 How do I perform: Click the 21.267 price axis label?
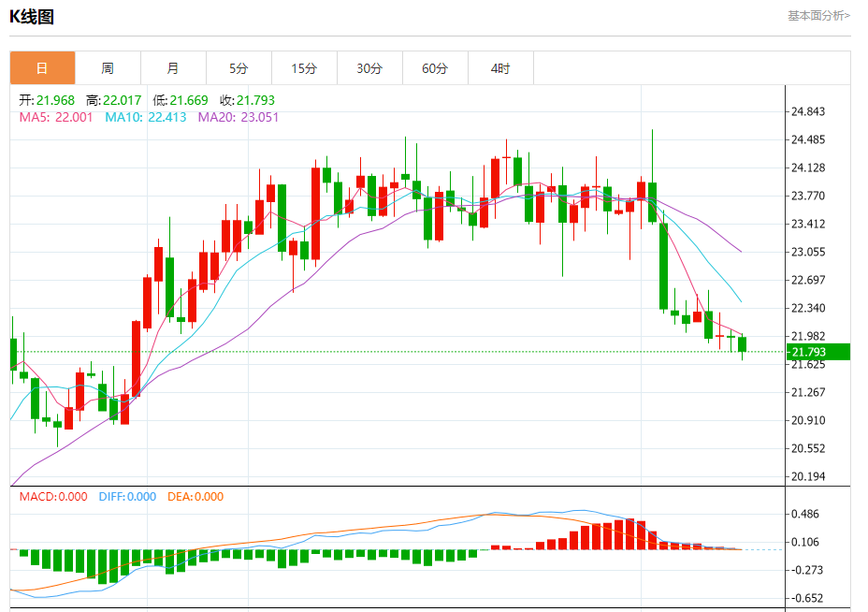point(807,393)
